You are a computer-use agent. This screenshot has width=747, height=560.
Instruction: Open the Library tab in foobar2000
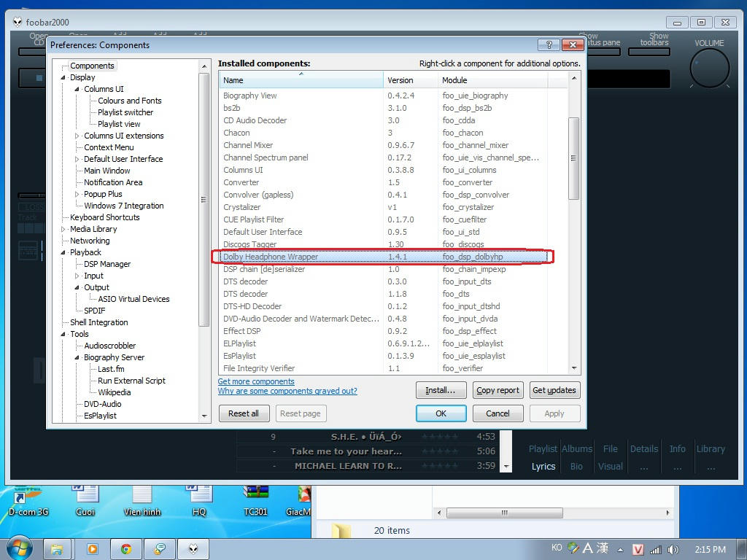click(x=711, y=448)
